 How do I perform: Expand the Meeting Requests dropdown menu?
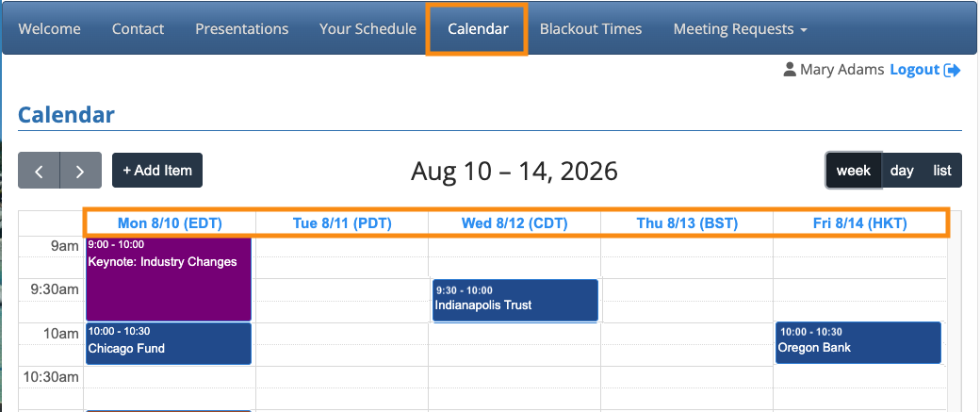click(740, 29)
